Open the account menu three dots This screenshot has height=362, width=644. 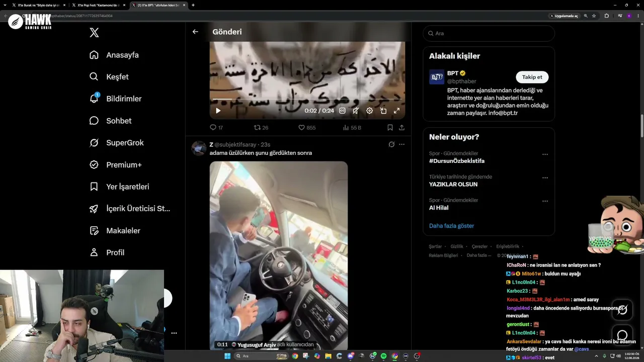[174, 333]
